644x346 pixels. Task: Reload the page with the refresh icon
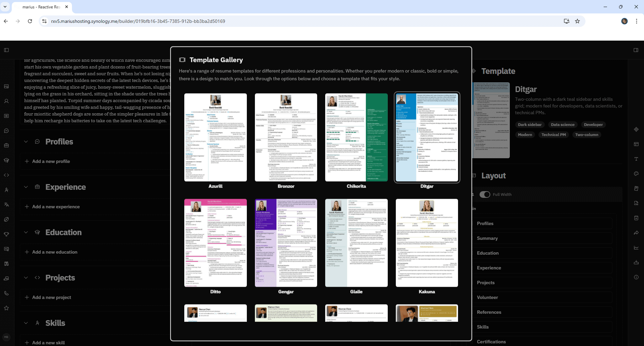point(30,21)
